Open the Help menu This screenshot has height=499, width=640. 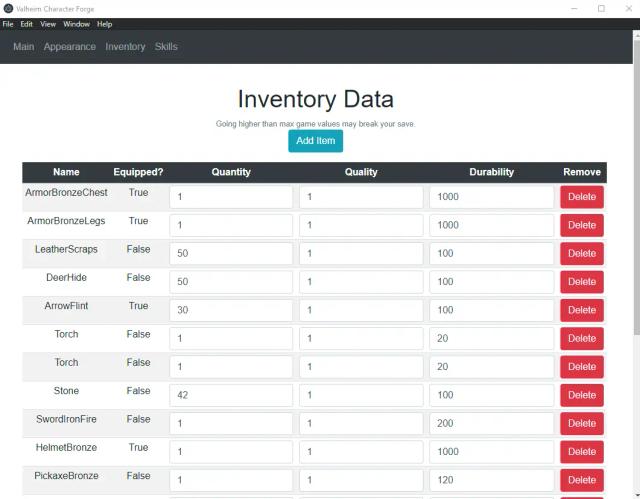[x=104, y=24]
